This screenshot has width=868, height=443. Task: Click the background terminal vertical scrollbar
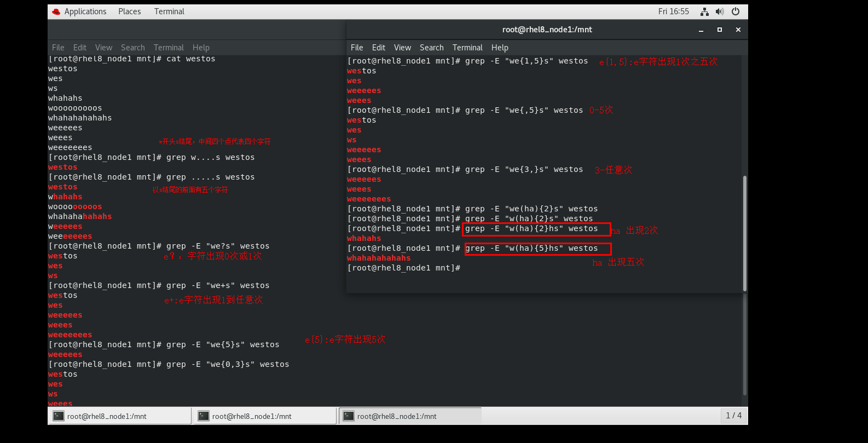(x=745, y=345)
